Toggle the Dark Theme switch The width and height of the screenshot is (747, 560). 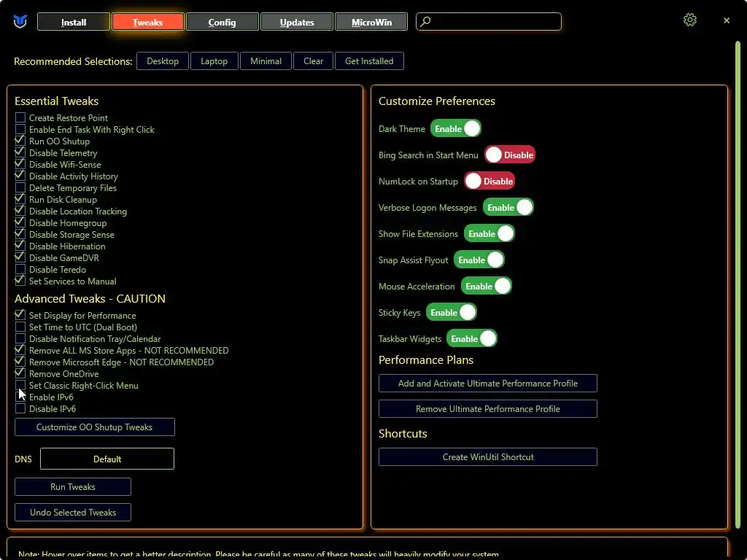[x=455, y=128]
